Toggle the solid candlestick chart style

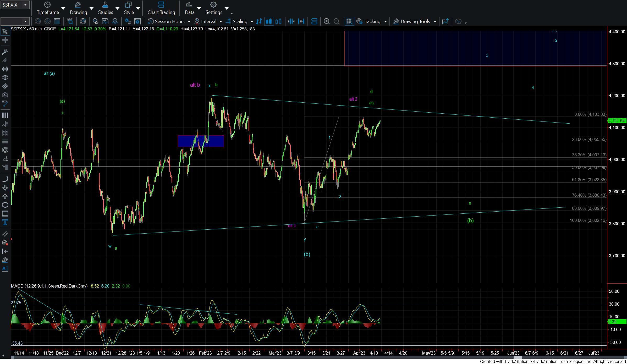coord(269,21)
